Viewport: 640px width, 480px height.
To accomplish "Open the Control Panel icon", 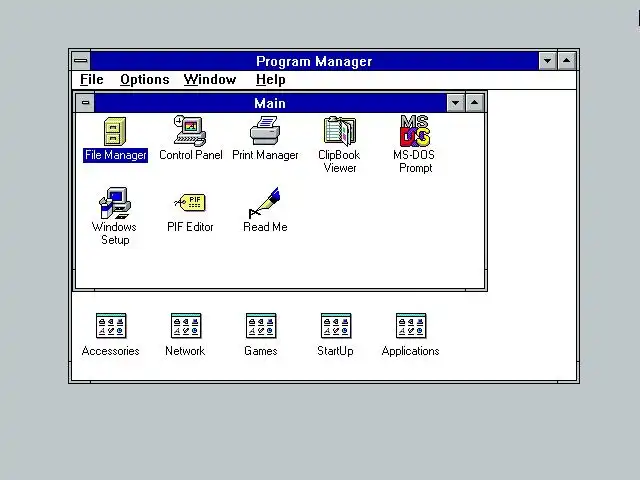I will coord(190,131).
